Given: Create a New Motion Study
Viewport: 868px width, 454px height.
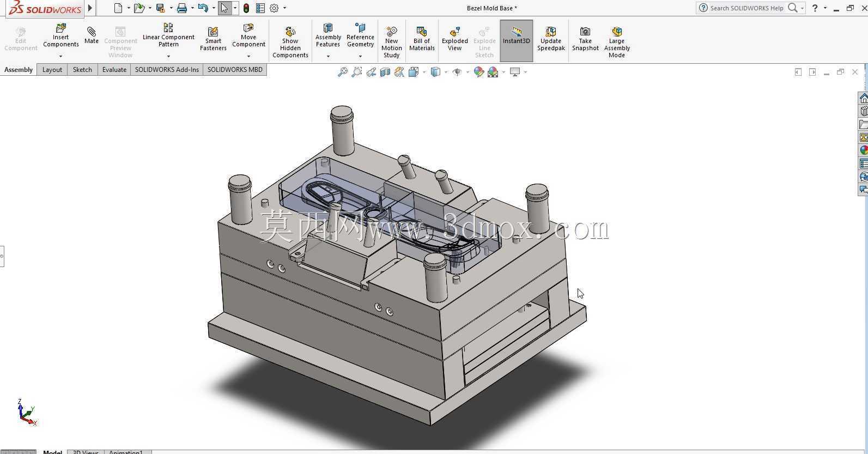Looking at the screenshot, I should point(391,42).
